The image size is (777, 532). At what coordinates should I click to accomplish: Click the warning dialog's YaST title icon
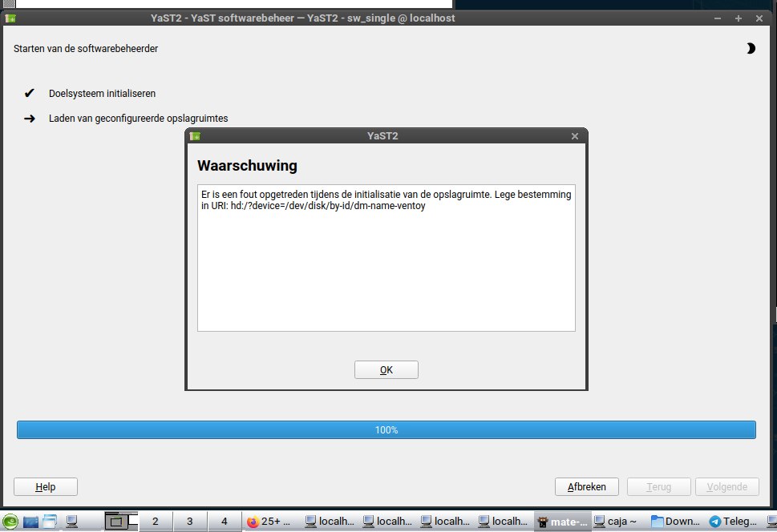click(x=194, y=136)
